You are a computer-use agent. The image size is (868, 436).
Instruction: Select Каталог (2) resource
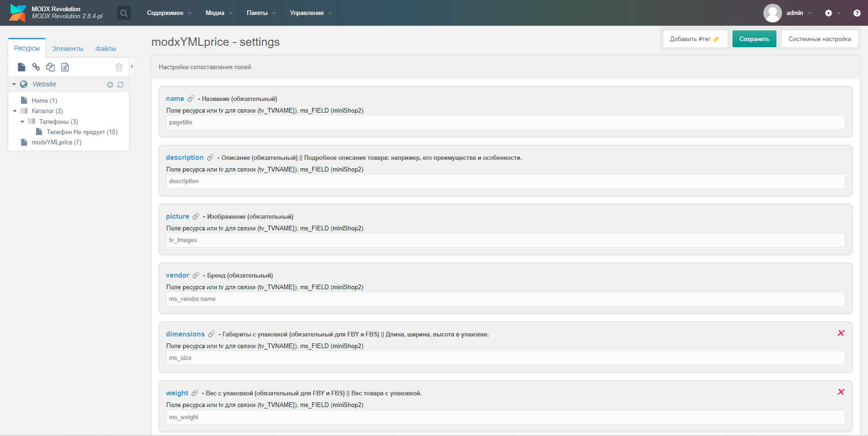pos(47,111)
